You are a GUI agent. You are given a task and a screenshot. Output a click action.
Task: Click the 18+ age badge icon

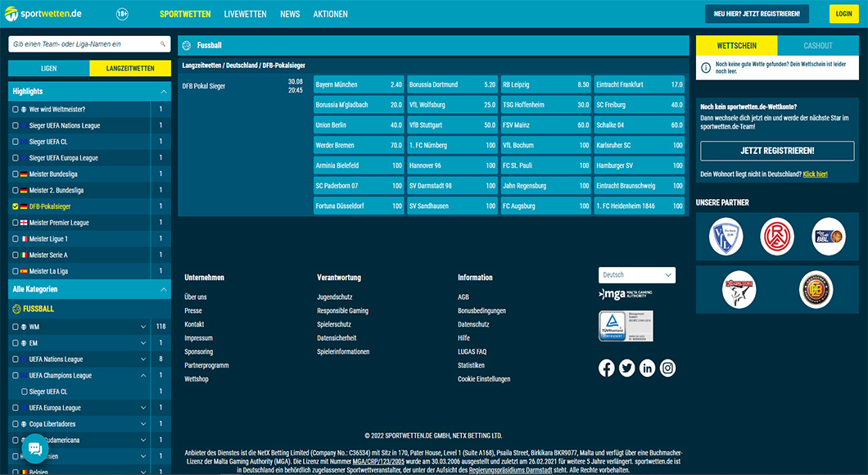(x=122, y=15)
